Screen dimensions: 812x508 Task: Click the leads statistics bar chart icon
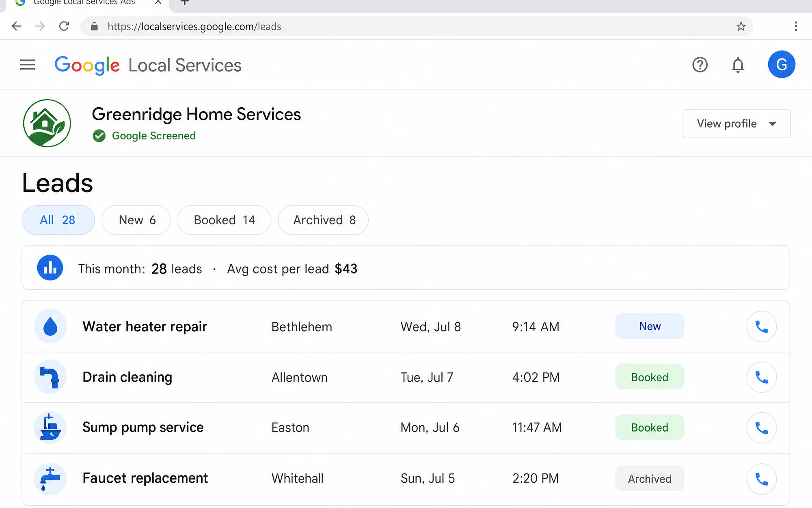click(50, 268)
